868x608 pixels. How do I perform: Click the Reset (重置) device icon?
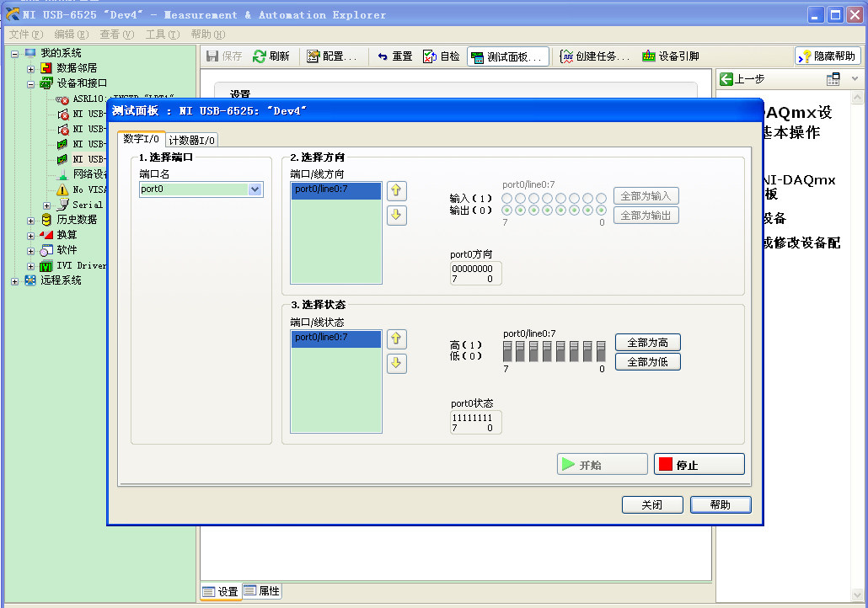[x=383, y=56]
